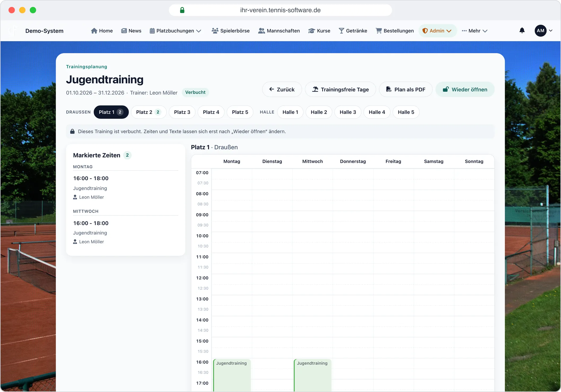Click the Bestellungen cart icon
561x392 pixels.
click(379, 31)
